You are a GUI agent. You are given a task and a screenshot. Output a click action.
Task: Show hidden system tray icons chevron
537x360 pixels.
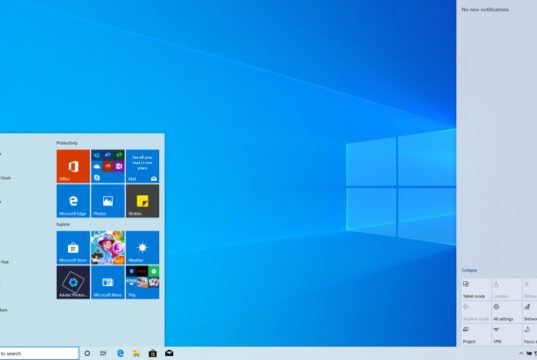coord(521,353)
